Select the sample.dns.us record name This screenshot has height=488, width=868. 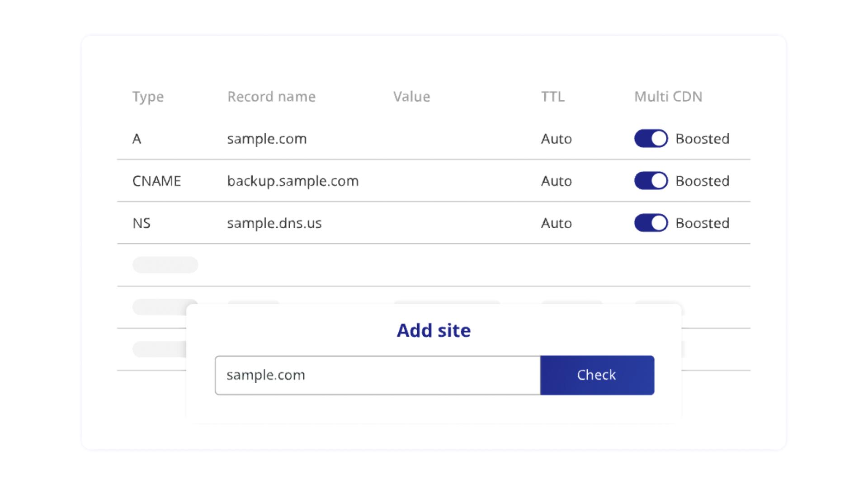click(x=274, y=223)
